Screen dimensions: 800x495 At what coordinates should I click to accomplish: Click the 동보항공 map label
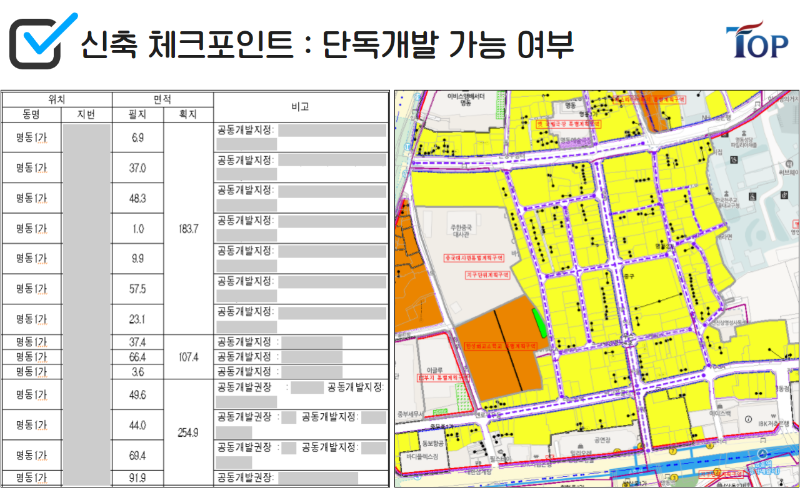click(x=433, y=443)
